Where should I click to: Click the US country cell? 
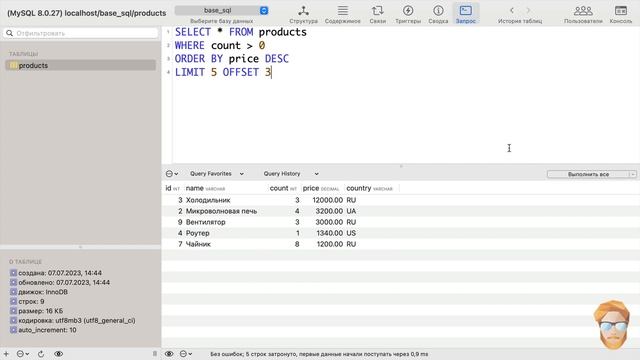pyautogui.click(x=351, y=233)
